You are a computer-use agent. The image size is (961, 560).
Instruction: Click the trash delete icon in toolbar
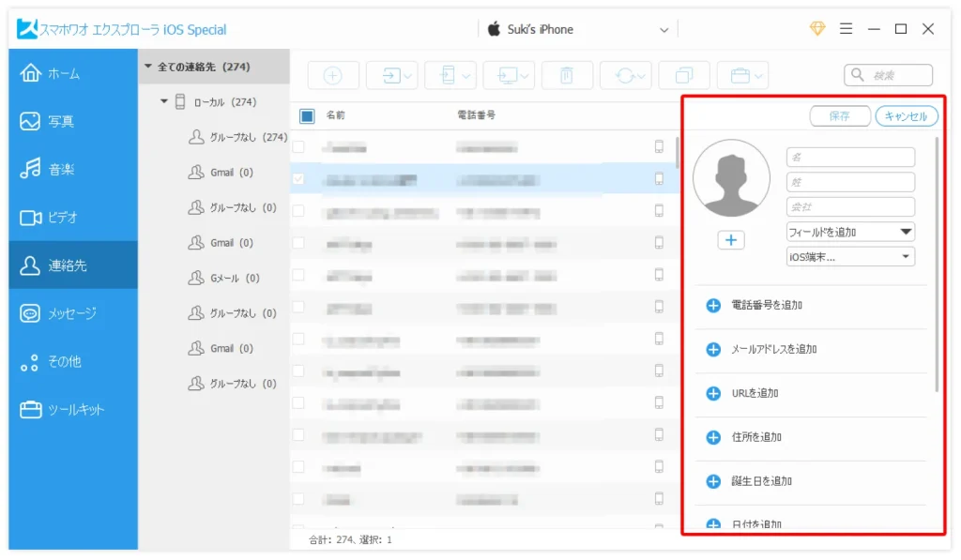[567, 76]
